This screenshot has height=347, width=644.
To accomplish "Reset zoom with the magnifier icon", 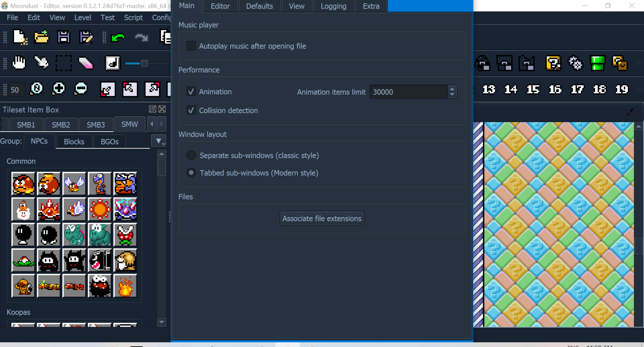I will pos(36,89).
